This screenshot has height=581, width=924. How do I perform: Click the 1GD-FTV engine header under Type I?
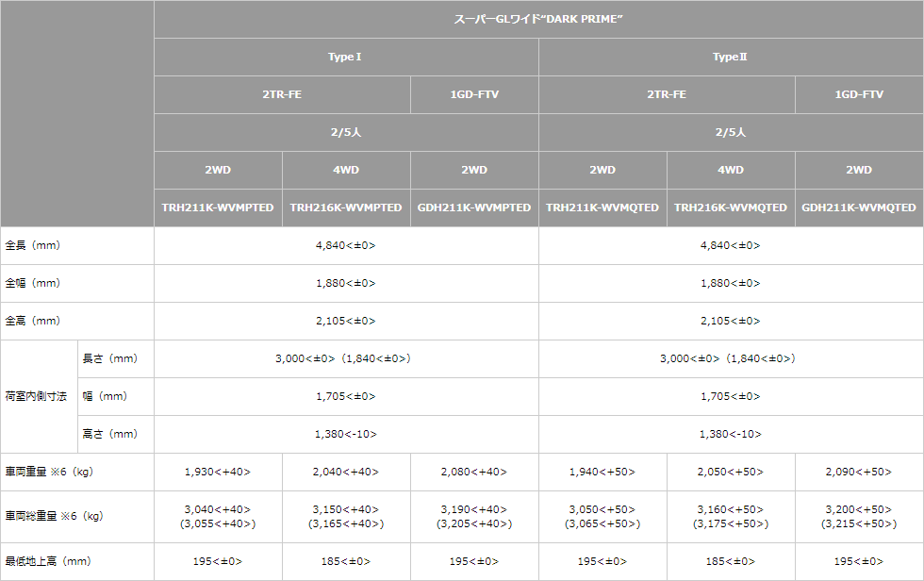coord(474,94)
